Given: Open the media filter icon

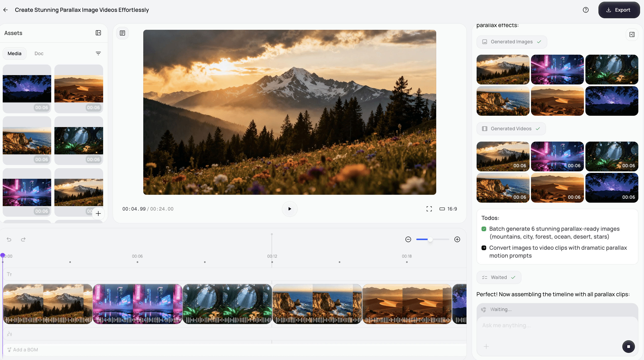Looking at the screenshot, I should 98,53.
